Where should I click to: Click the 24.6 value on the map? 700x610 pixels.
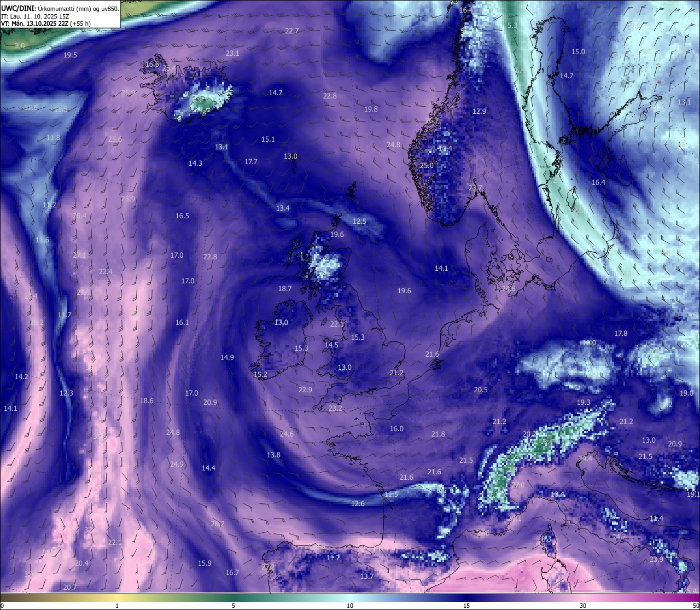287,434
